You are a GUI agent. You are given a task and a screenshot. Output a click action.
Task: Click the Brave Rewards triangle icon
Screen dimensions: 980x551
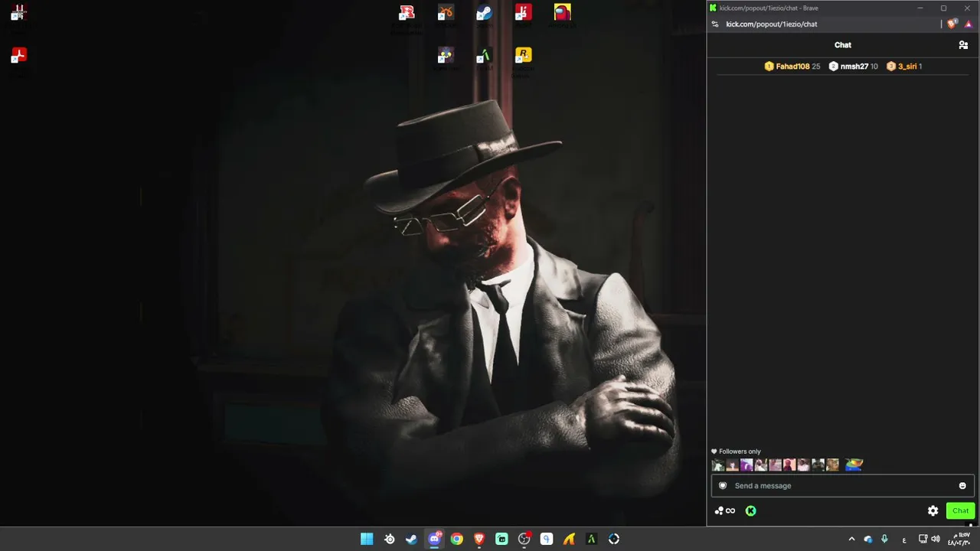click(x=969, y=24)
